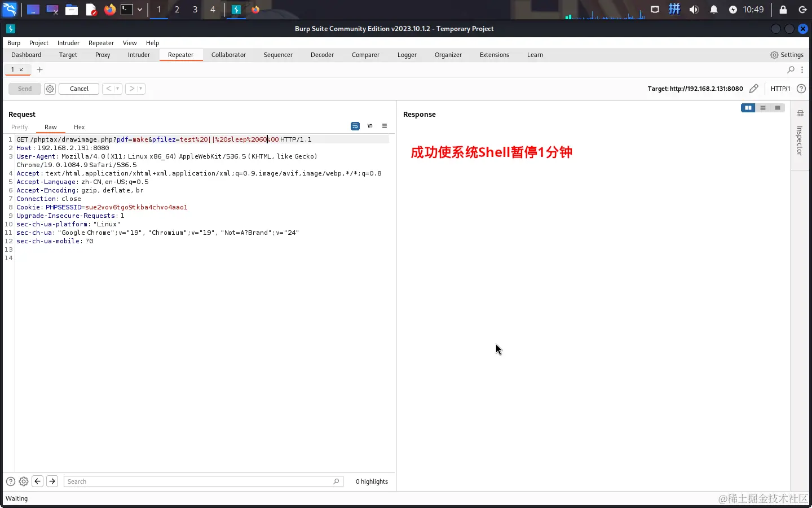The width and height of the screenshot is (812, 508).
Task: Toggle message line wrapping in request editor
Action: 355,126
